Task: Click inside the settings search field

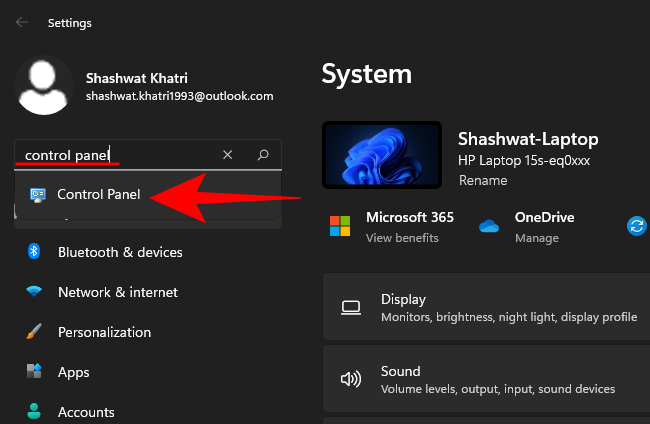Action: (x=110, y=155)
